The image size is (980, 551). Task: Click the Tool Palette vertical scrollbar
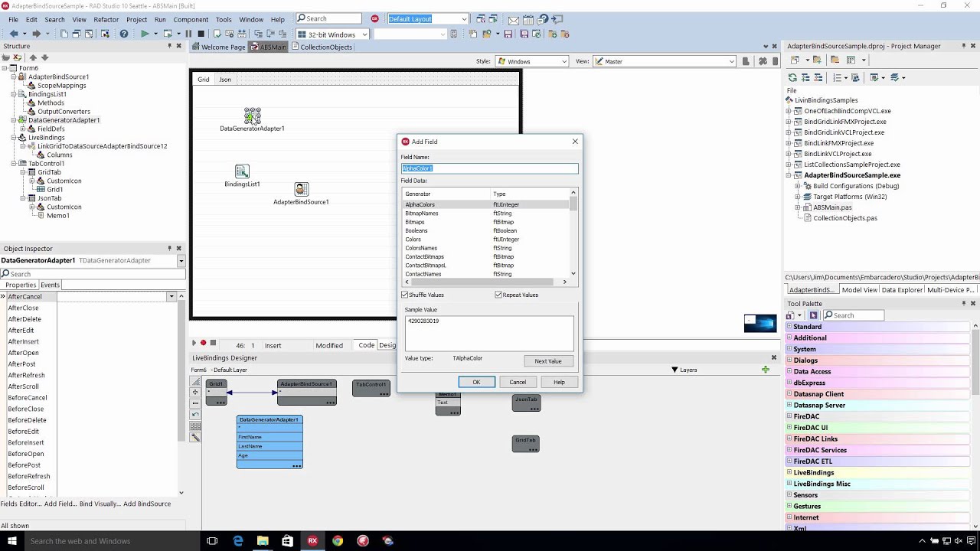tap(975, 425)
